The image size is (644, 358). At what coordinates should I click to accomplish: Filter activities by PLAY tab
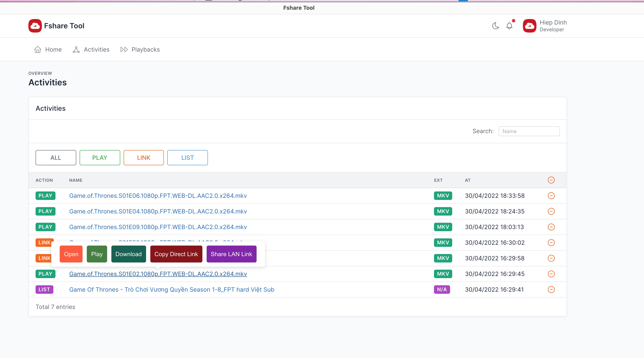[x=99, y=157]
